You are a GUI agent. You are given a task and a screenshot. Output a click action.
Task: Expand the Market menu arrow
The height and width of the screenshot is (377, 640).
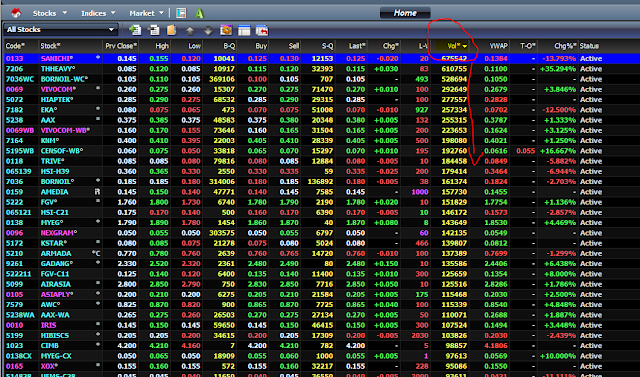[x=161, y=13]
